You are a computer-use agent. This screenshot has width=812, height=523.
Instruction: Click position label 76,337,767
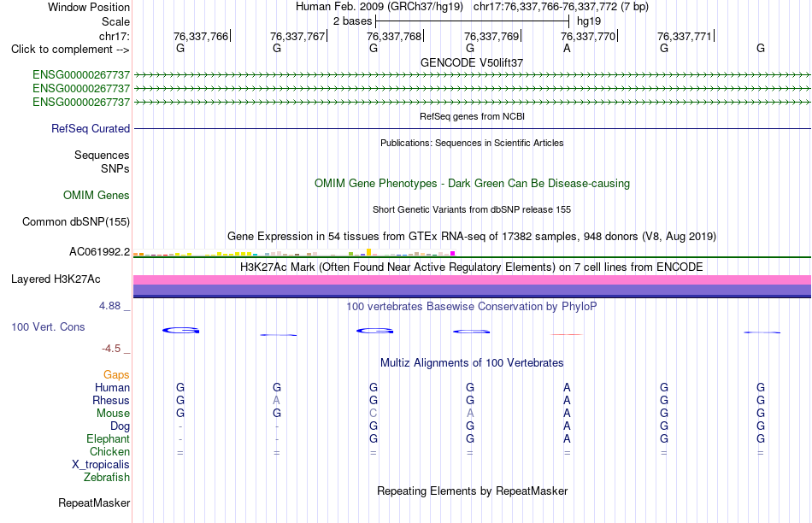tap(297, 36)
